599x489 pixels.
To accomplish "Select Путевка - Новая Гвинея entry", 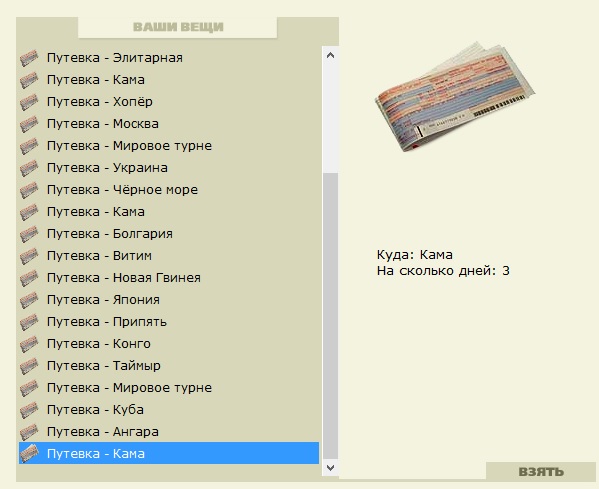I will (169, 278).
